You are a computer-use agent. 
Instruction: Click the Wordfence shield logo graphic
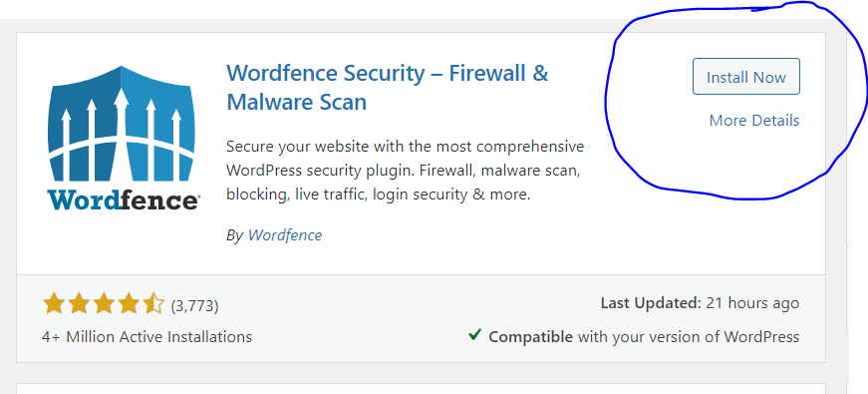point(122,124)
